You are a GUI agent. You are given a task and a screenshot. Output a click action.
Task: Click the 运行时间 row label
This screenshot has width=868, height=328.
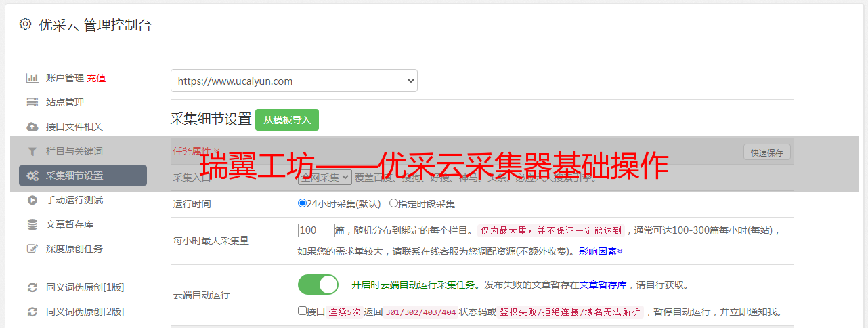click(192, 203)
